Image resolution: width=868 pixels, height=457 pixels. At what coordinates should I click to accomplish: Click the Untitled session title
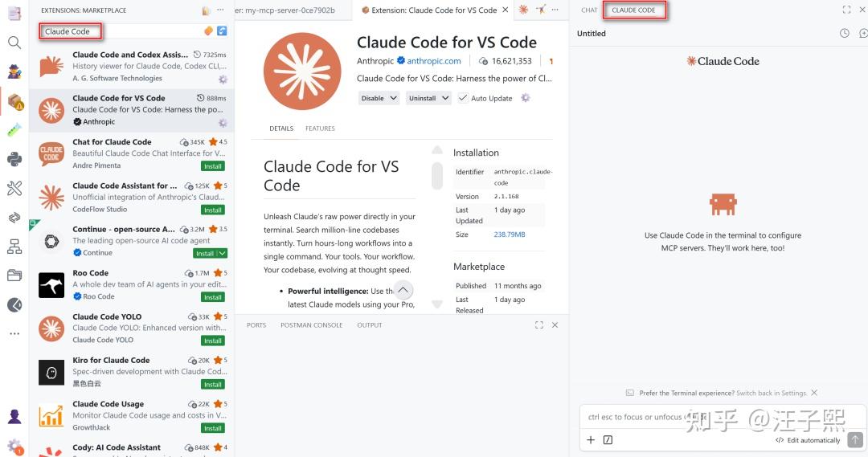pos(592,33)
